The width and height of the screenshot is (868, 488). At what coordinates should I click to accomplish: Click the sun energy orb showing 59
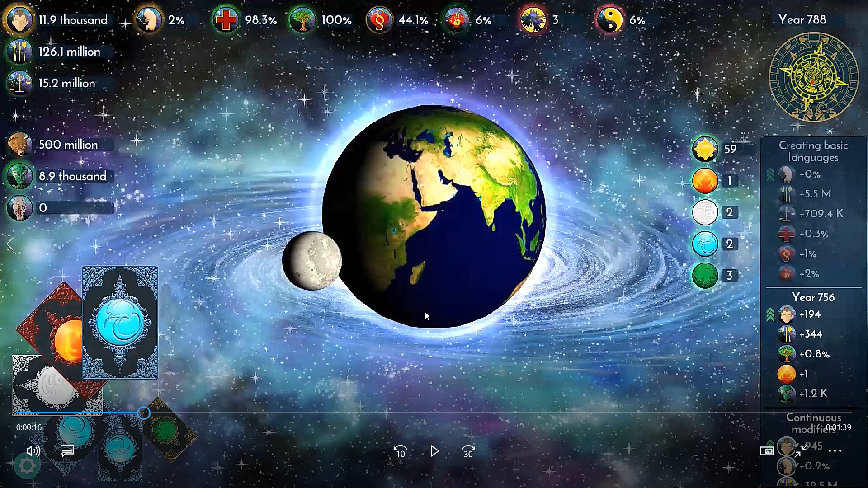pyautogui.click(x=705, y=149)
